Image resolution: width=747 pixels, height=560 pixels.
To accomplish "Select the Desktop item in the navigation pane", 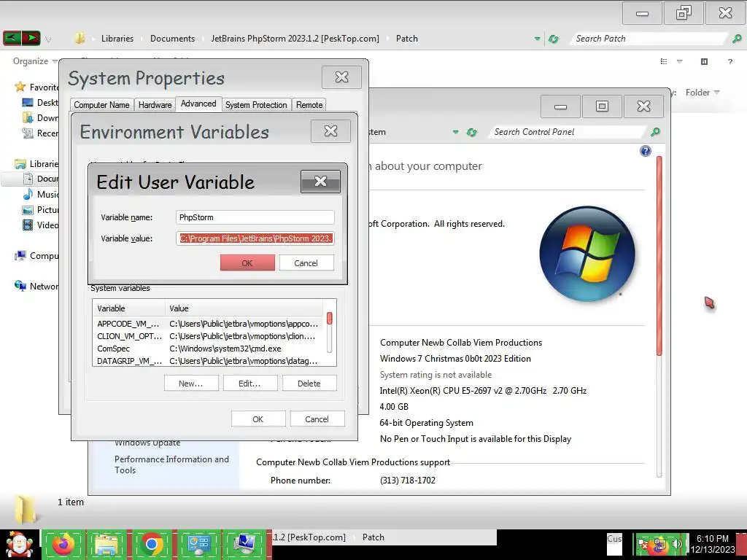I will (41, 102).
